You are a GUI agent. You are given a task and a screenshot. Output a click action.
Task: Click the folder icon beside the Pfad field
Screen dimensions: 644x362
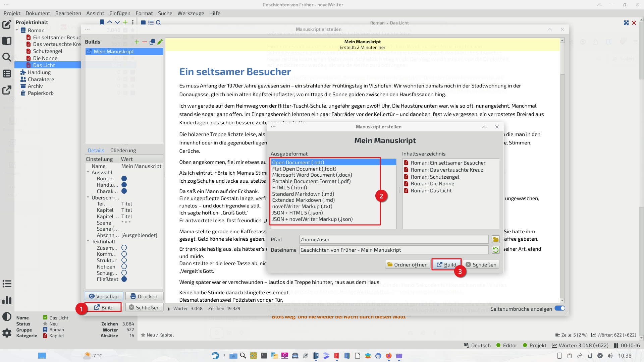[x=495, y=239]
